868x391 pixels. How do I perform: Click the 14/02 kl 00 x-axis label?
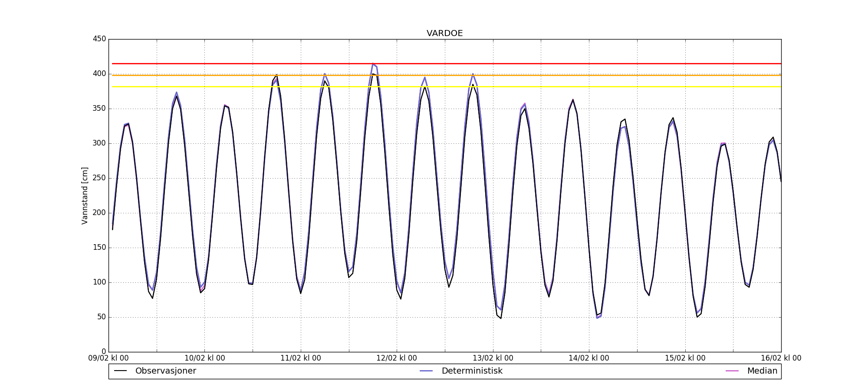tap(589, 358)
